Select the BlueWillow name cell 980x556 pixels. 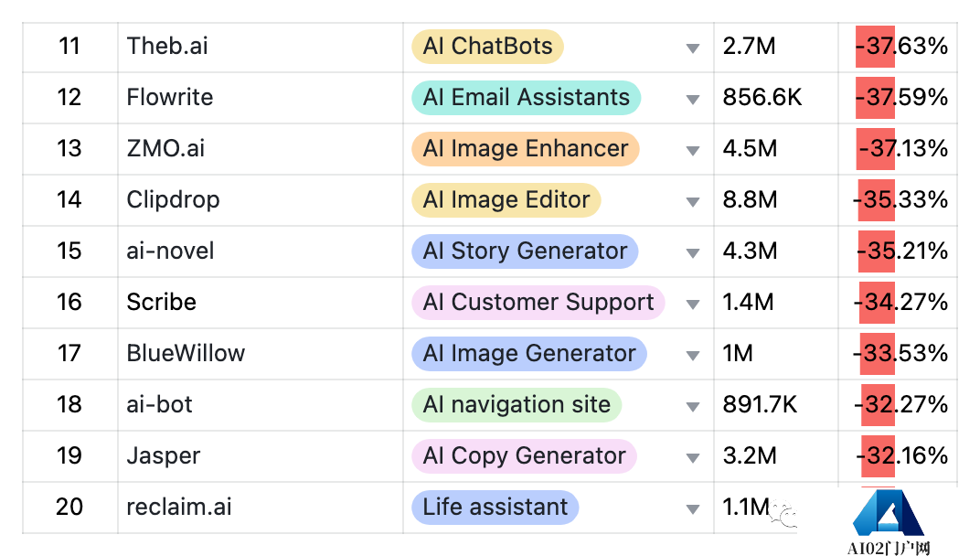pyautogui.click(x=261, y=355)
